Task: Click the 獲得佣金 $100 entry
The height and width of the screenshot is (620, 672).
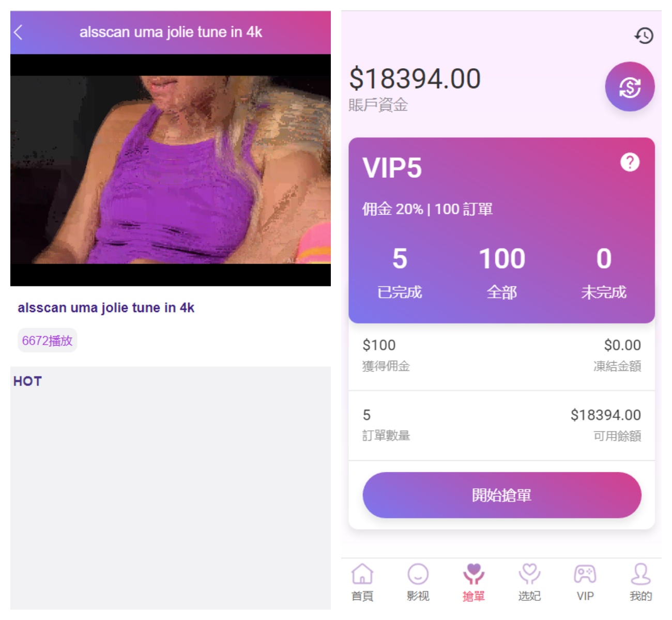Action: [x=386, y=355]
